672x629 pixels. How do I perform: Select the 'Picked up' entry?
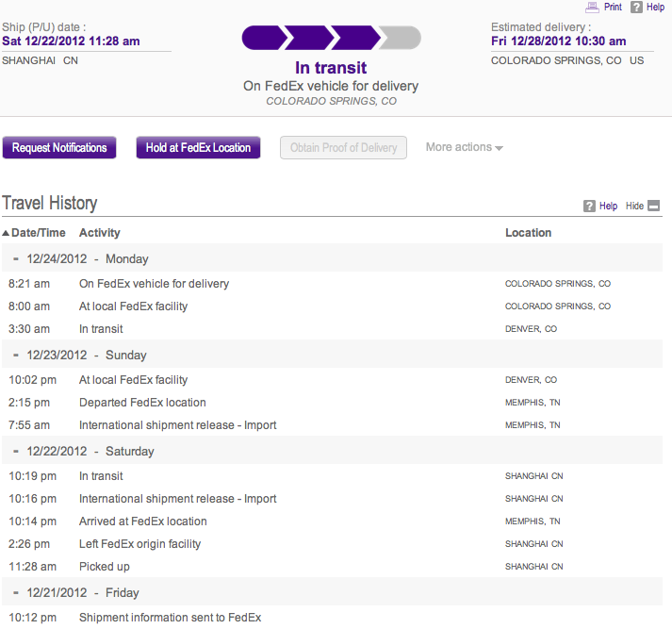[x=332, y=567]
